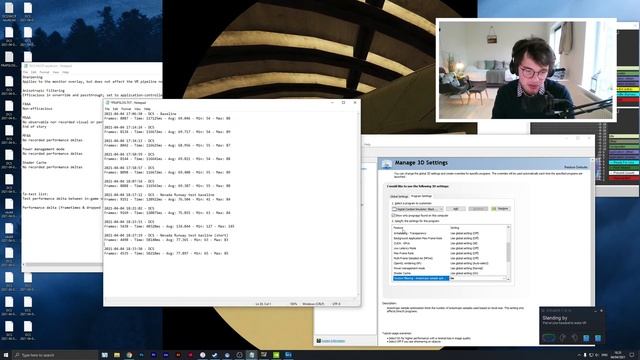Open the notification center
The width and height of the screenshot is (640, 360).
tap(632, 355)
